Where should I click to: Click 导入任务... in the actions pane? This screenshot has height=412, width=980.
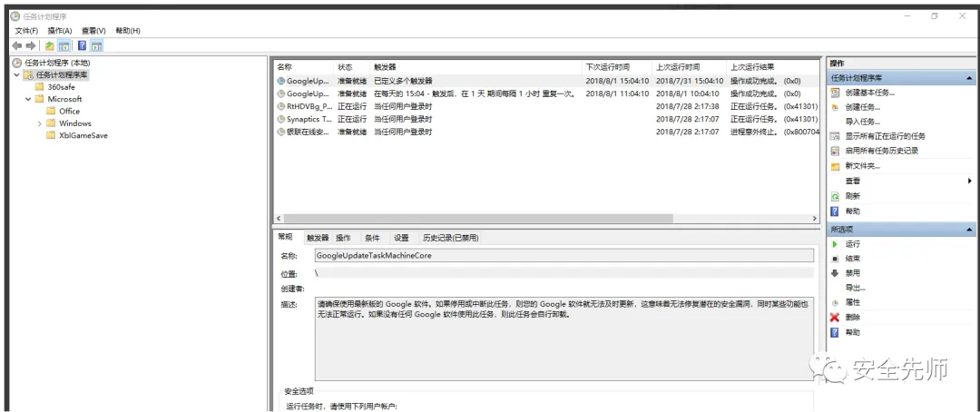tap(863, 122)
